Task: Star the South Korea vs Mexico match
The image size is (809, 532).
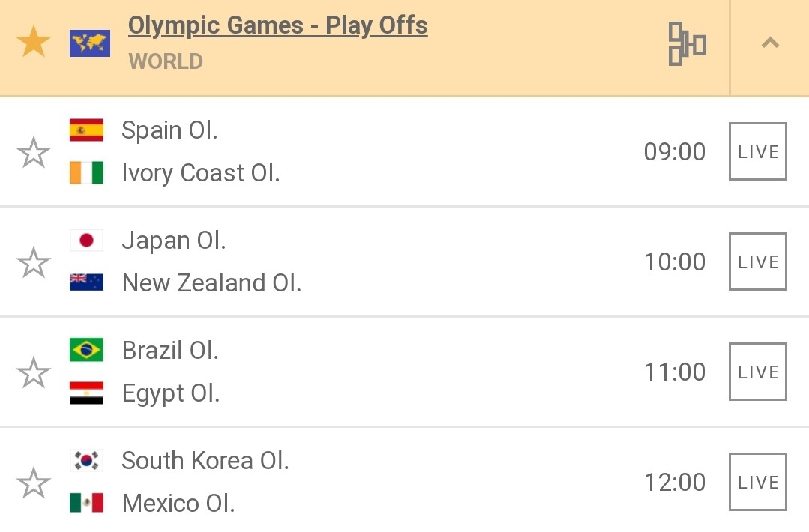Action: point(34,483)
